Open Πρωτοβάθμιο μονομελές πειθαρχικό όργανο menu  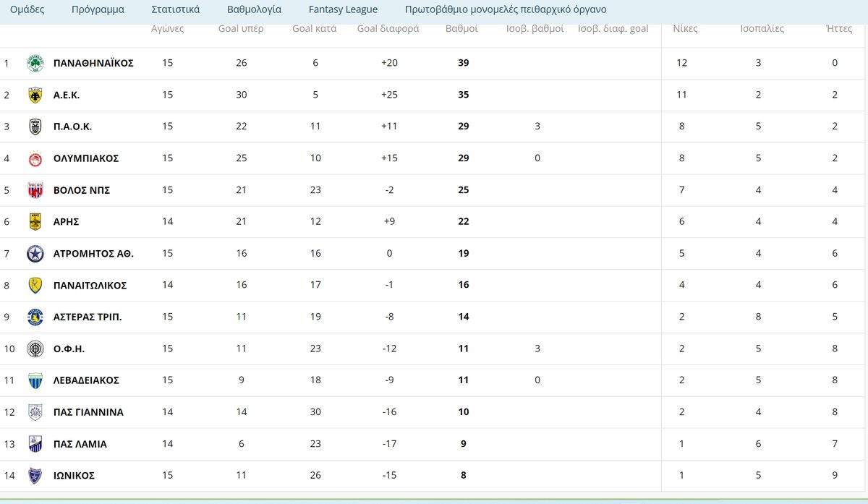506,10
